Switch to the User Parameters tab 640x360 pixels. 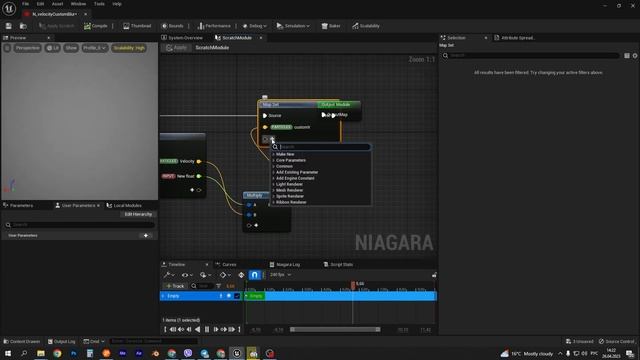tap(78, 205)
